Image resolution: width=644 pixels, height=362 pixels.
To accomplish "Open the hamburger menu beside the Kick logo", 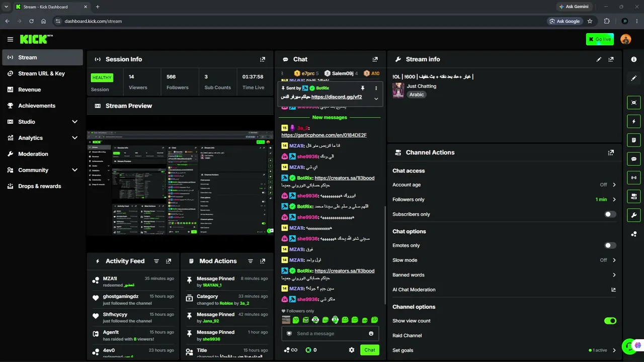I will (10, 39).
